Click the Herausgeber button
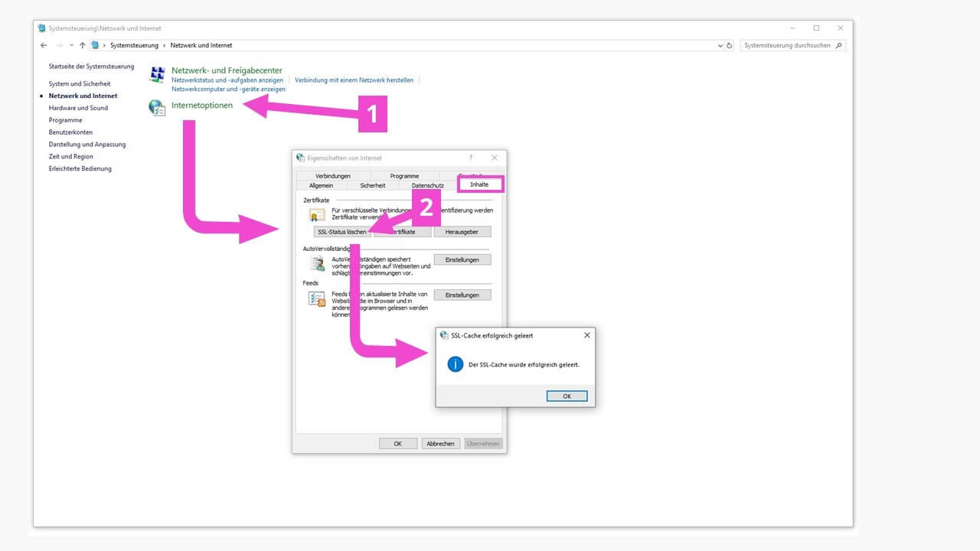 [x=462, y=232]
